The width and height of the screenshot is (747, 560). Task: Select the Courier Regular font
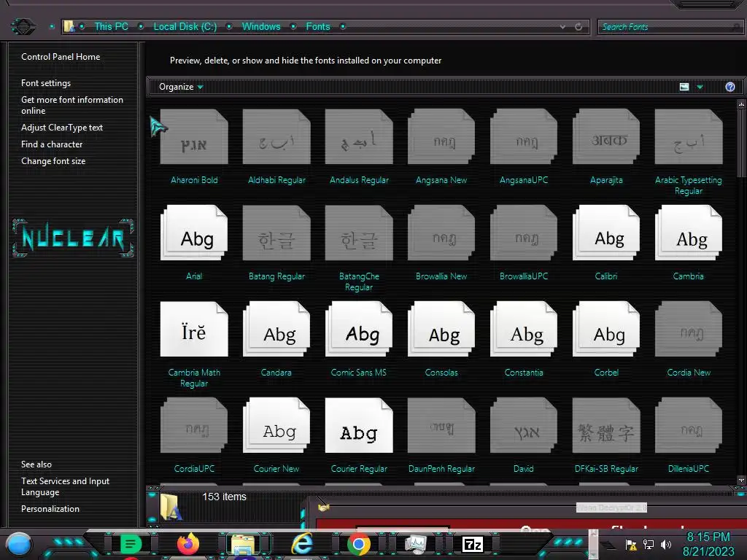(359, 425)
